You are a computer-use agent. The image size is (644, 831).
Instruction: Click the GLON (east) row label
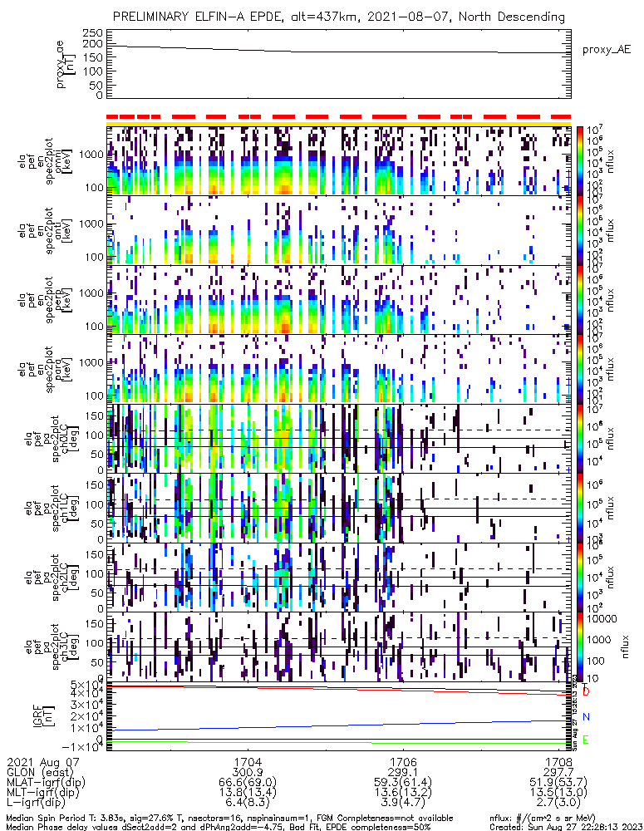[x=39, y=771]
